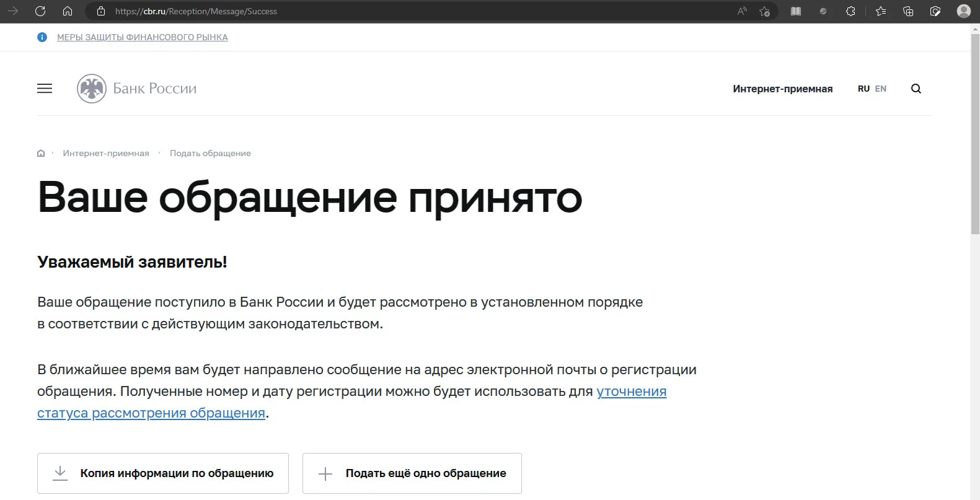Go home via the breadcrumb house icon
980x500 pixels.
pos(41,153)
